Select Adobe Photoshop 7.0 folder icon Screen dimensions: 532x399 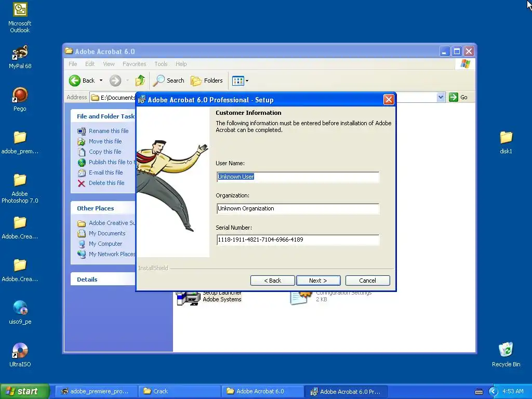(x=20, y=188)
